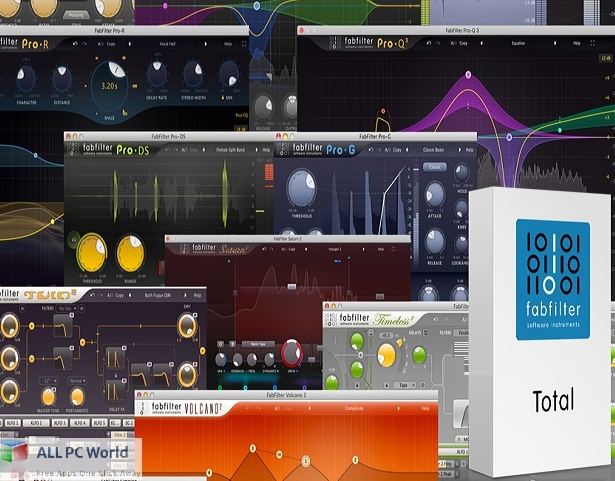615x481 pixels.
Task: Go to next preset in Saturn 2
Action: point(363,249)
